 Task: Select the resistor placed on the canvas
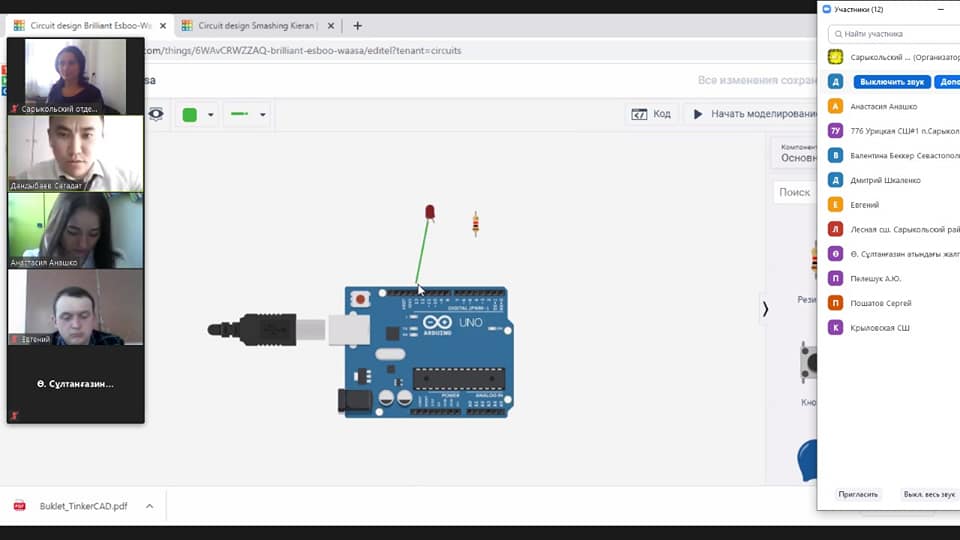click(x=475, y=224)
